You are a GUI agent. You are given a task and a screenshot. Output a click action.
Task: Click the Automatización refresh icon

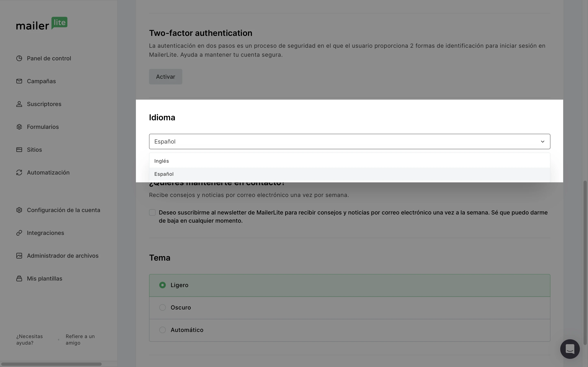19,172
